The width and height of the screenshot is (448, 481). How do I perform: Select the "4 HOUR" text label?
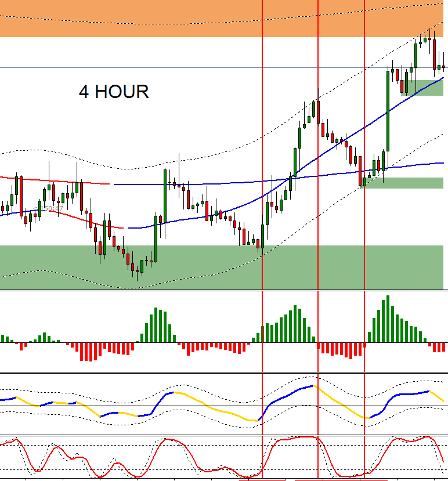(x=114, y=92)
